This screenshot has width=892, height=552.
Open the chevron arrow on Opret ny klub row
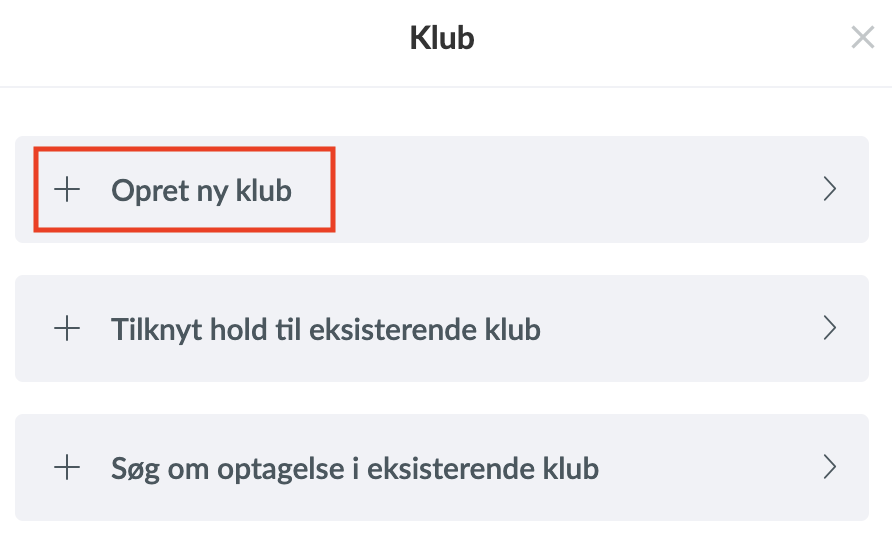[x=830, y=189]
